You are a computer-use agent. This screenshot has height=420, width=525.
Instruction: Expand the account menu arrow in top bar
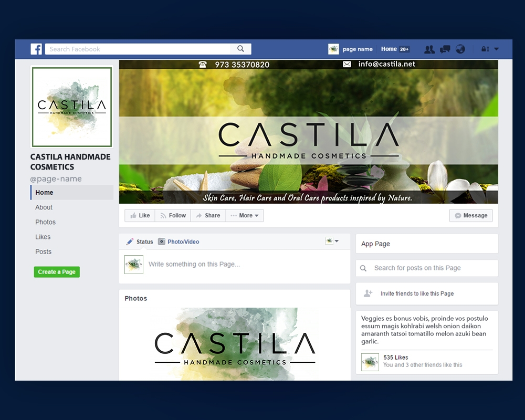[496, 49]
